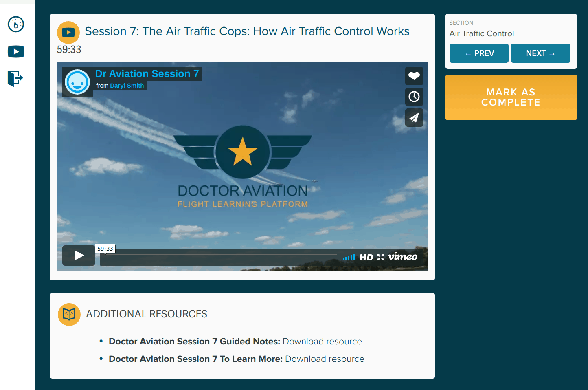588x390 pixels.
Task: Click the Doctor Aviation logo video thumbnail
Action: (x=243, y=166)
